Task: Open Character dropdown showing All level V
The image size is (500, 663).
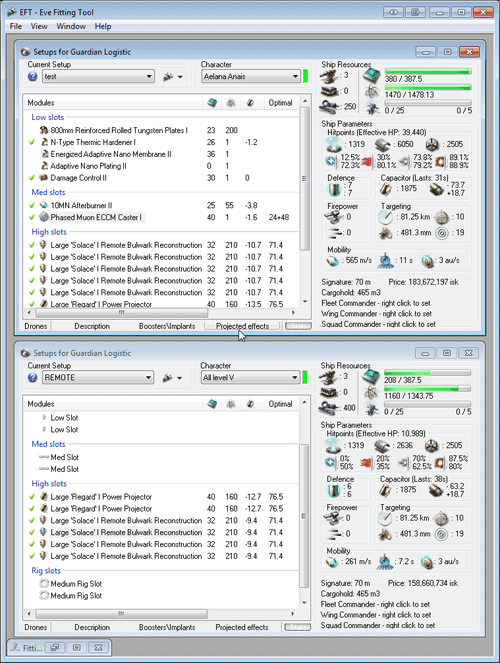Action: click(x=250, y=378)
